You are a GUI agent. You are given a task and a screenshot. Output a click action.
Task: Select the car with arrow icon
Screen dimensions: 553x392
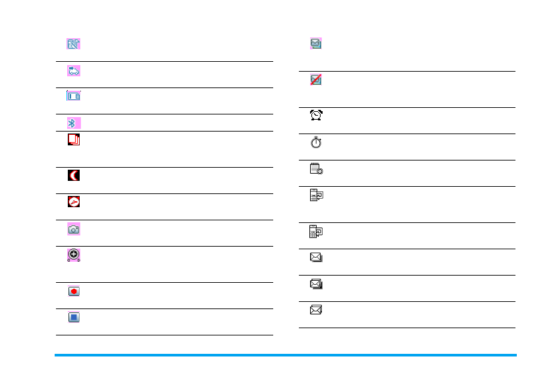(73, 70)
